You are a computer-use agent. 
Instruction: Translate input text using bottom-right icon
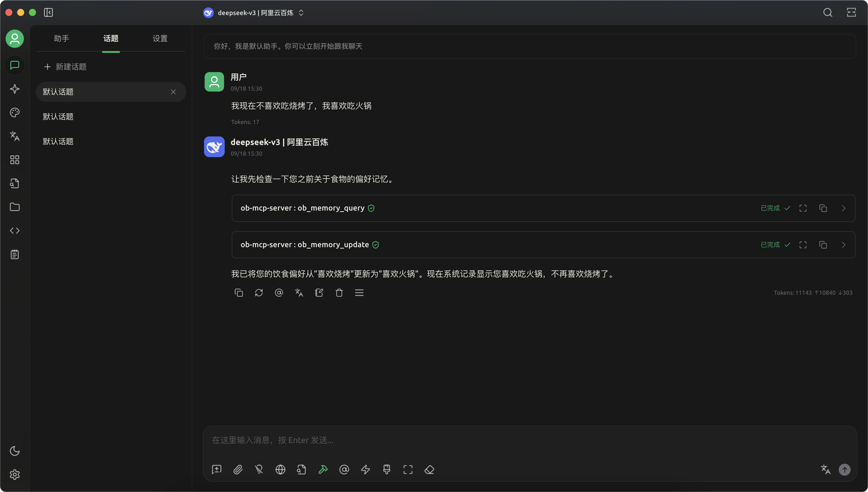(x=825, y=470)
